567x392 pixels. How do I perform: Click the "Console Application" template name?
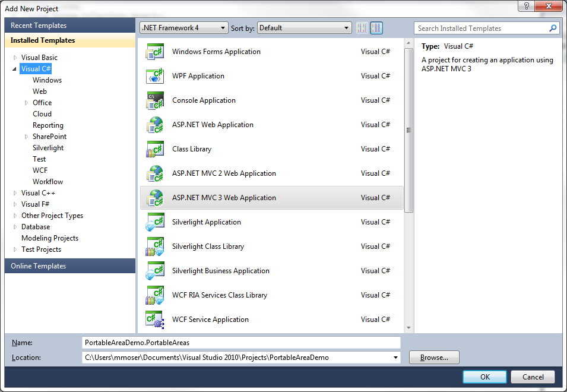204,100
